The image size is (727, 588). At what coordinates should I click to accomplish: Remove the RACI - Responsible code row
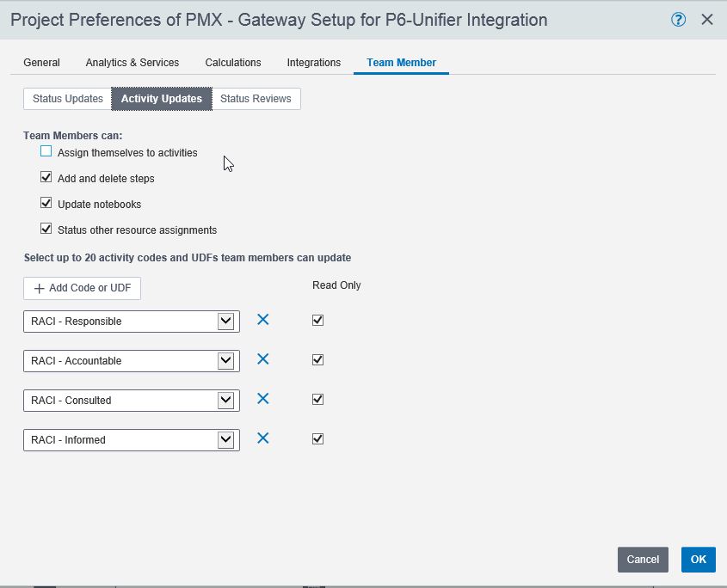click(x=263, y=320)
